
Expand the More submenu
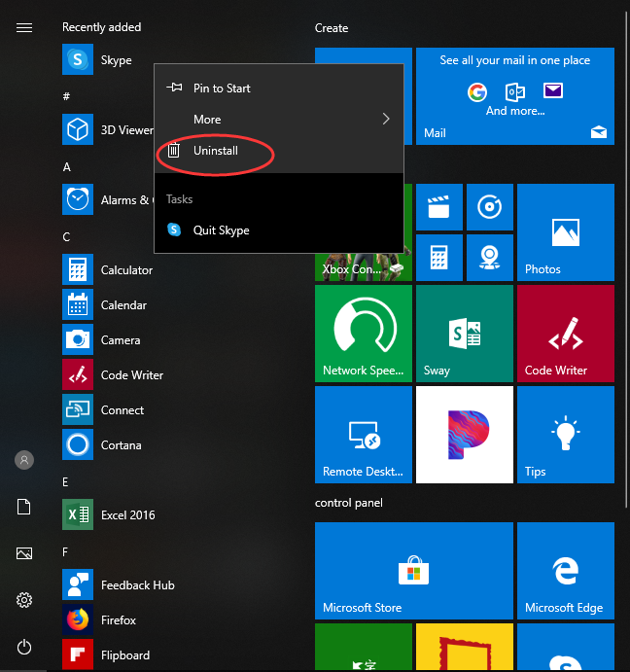coord(279,120)
